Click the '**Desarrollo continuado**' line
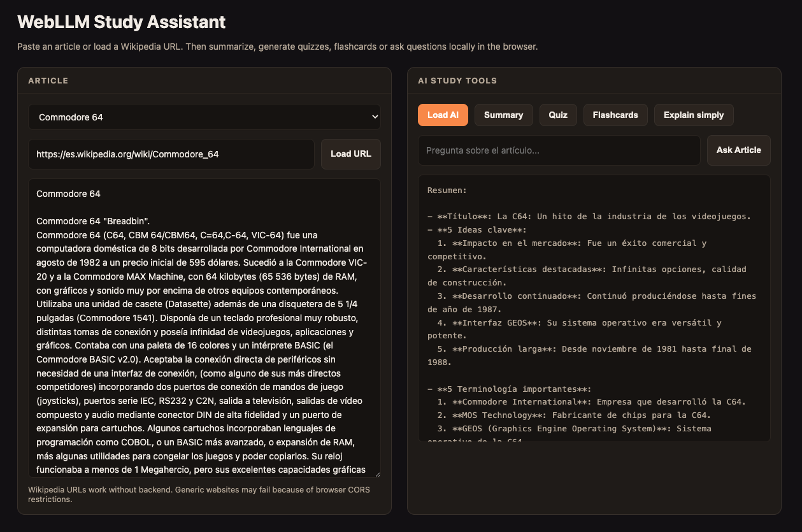This screenshot has height=532, width=802. 592,303
